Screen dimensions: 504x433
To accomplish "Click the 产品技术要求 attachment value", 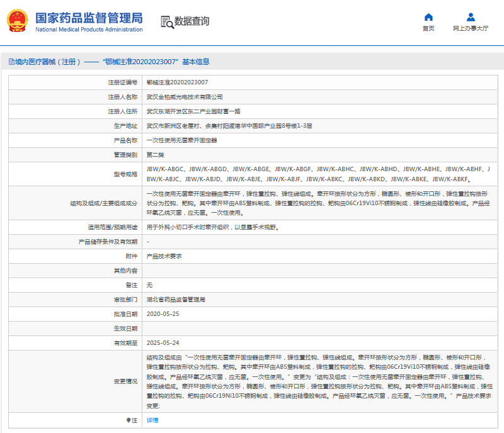I will [x=164, y=256].
